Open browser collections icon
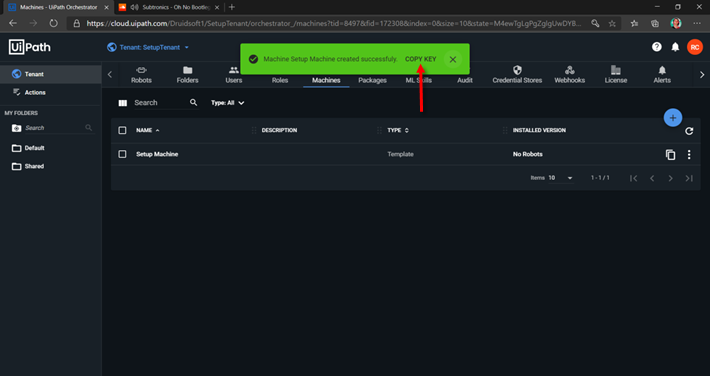The image size is (710, 376). pyautogui.click(x=655, y=24)
